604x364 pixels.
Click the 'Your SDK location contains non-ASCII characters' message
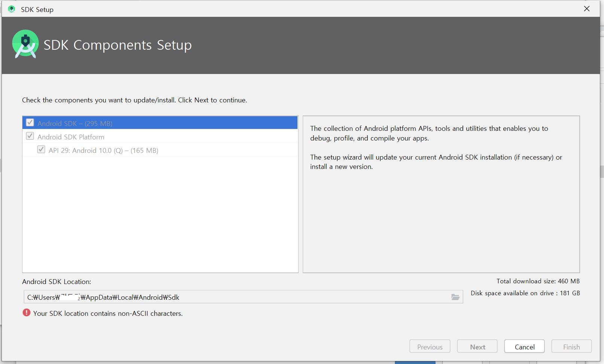point(108,314)
